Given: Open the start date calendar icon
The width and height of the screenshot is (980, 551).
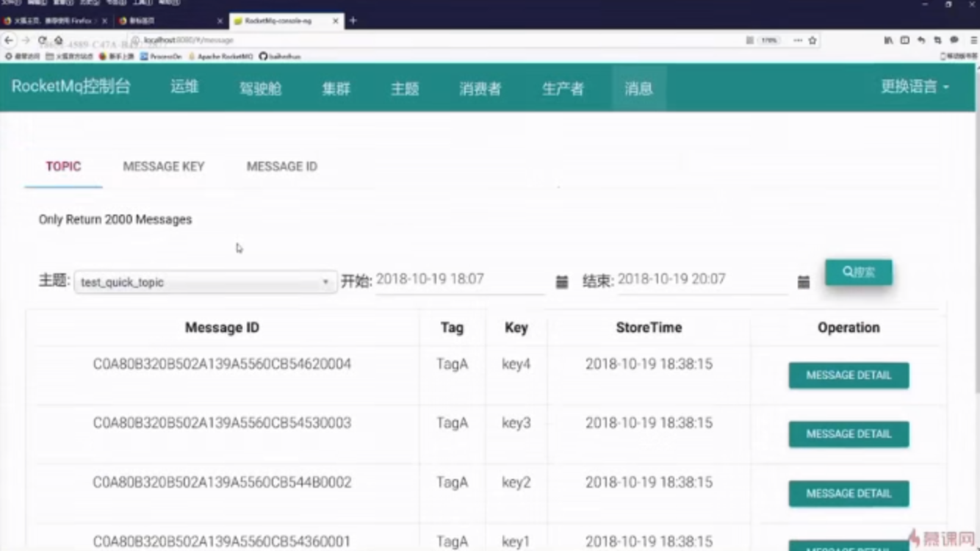Looking at the screenshot, I should tap(562, 282).
